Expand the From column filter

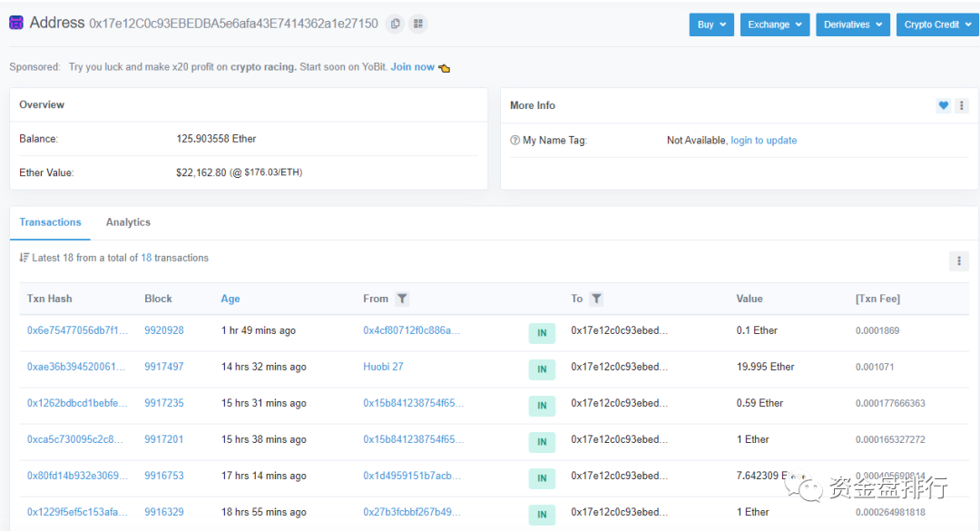pyautogui.click(x=402, y=299)
